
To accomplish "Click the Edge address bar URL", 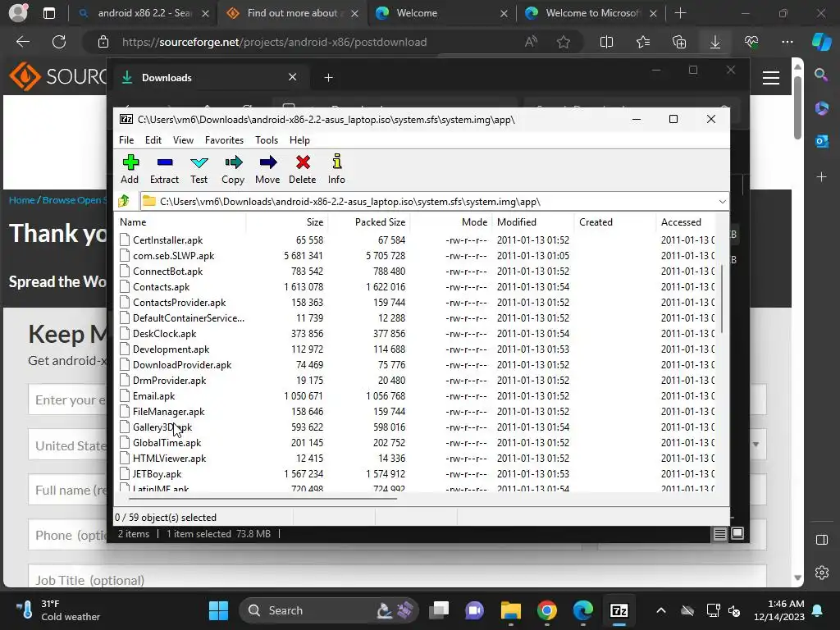I will click(274, 42).
